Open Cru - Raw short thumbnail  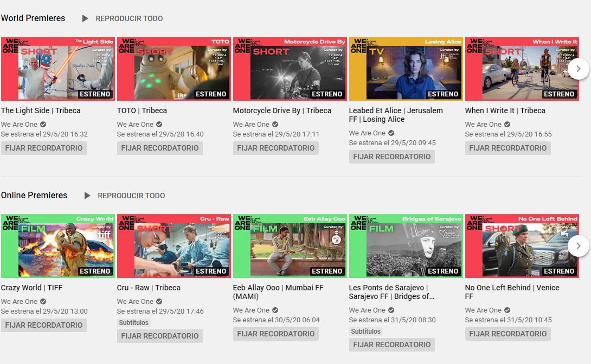click(174, 246)
